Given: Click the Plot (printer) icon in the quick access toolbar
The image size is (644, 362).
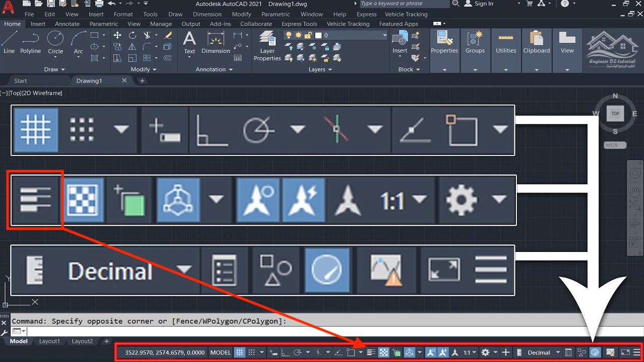Looking at the screenshot, I should 99,4.
